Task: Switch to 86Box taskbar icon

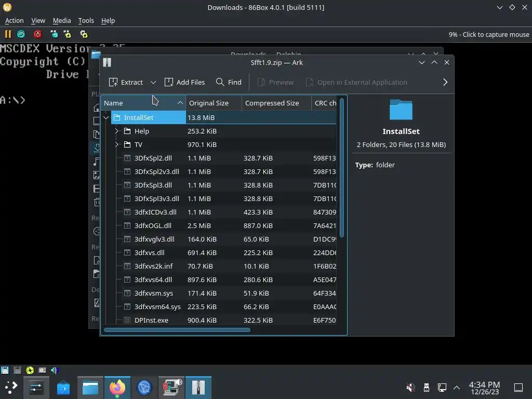Action: tap(171, 388)
